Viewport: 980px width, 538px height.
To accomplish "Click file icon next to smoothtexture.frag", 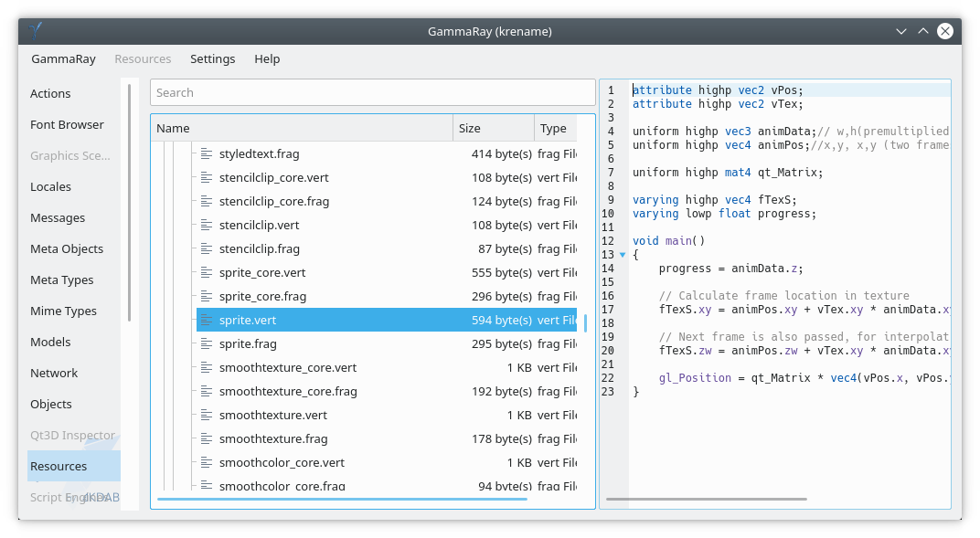I will [x=207, y=438].
